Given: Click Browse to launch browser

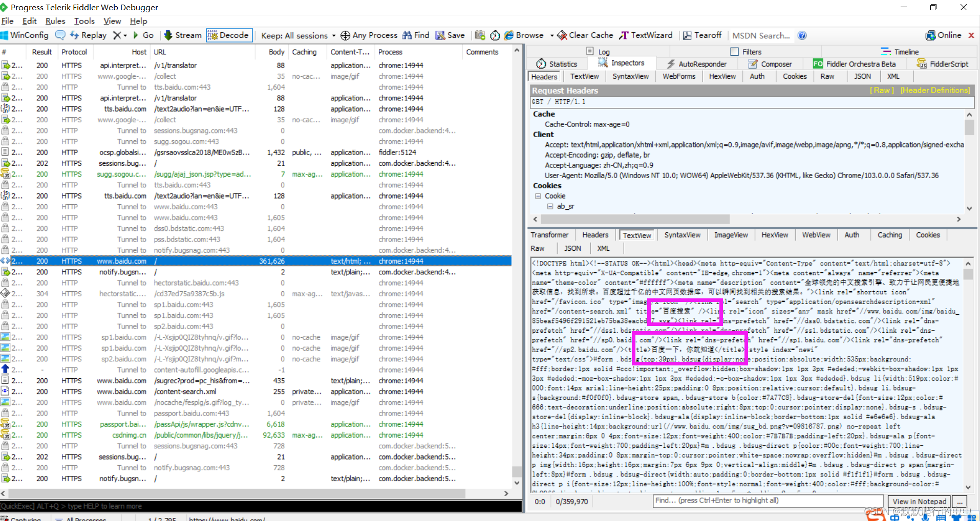Looking at the screenshot, I should pos(524,35).
